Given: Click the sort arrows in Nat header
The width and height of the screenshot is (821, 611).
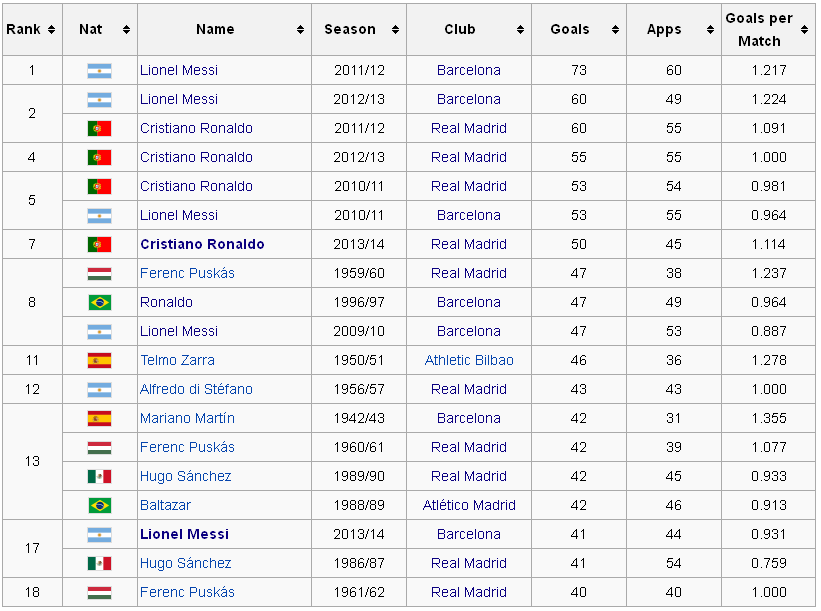Looking at the screenshot, I should (x=126, y=30).
